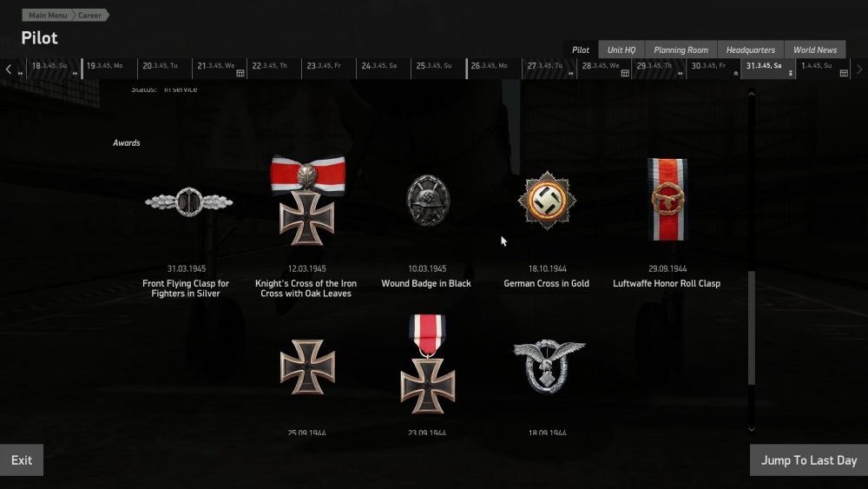Click the Exit button
868x489 pixels.
pos(22,460)
